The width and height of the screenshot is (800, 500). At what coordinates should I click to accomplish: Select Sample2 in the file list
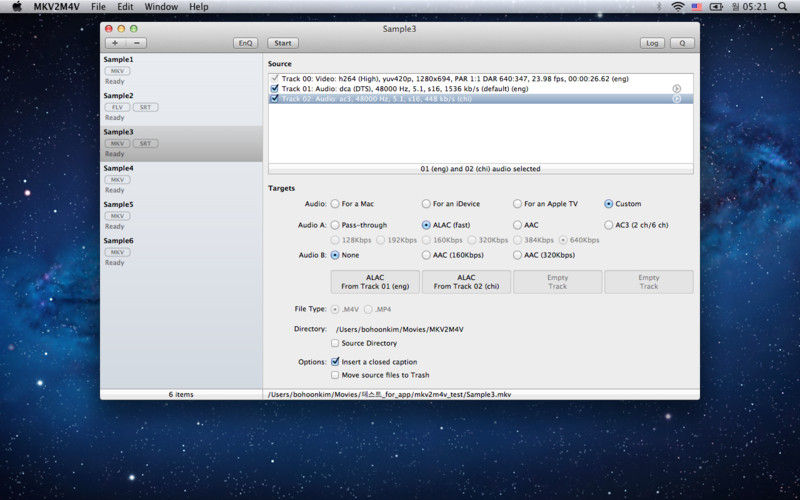tap(181, 107)
